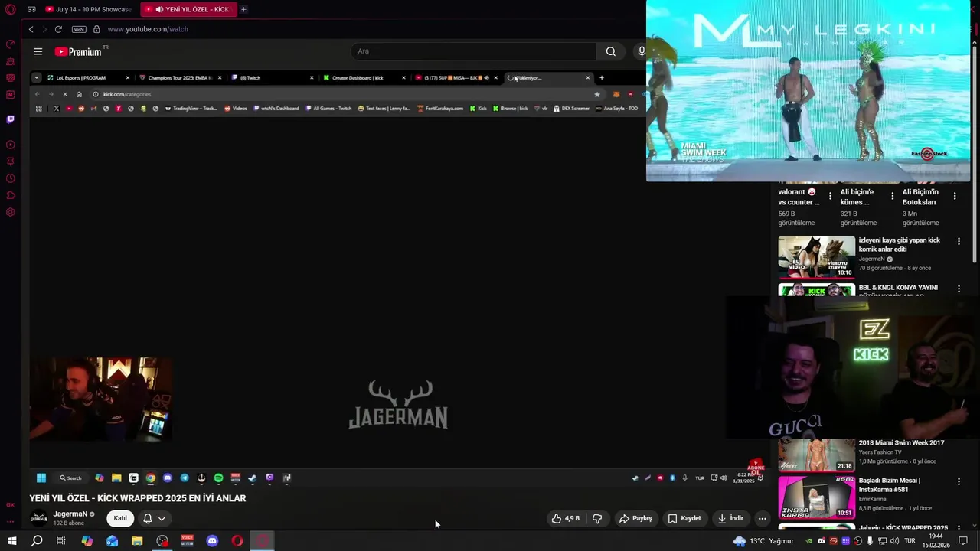
Task: Open the notification bell preference dropdown
Action: (x=154, y=518)
